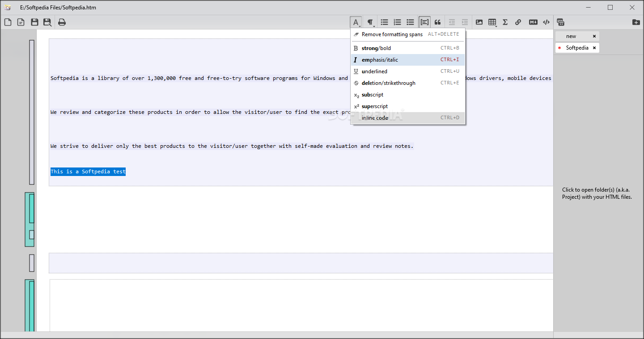The height and width of the screenshot is (339, 644).
Task: Maximize the editor window
Action: coord(610,8)
